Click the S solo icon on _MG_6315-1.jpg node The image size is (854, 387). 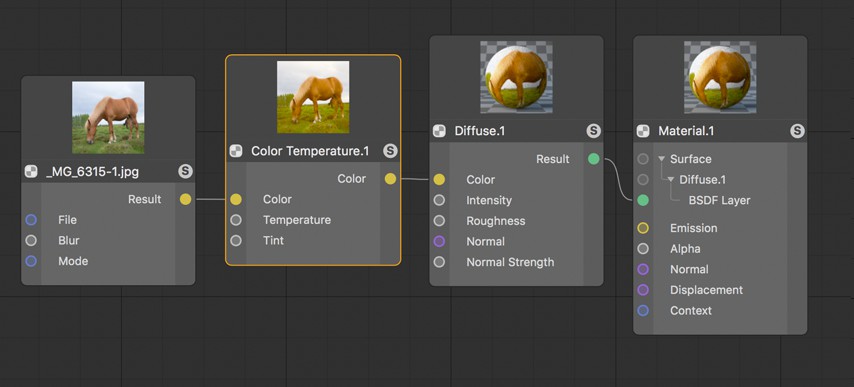tap(185, 172)
